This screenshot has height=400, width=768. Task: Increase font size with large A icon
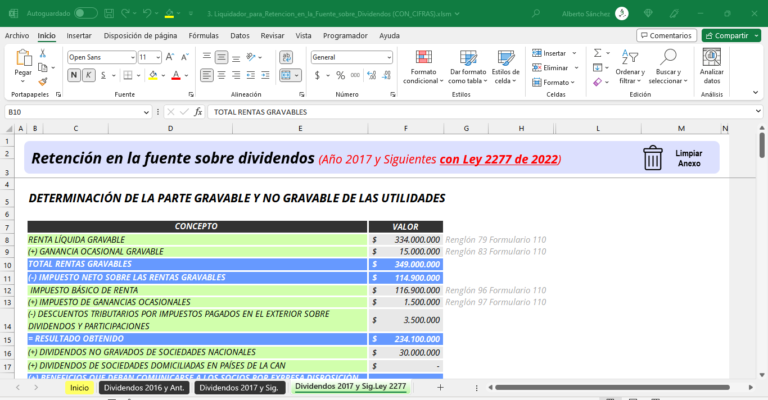click(x=169, y=57)
